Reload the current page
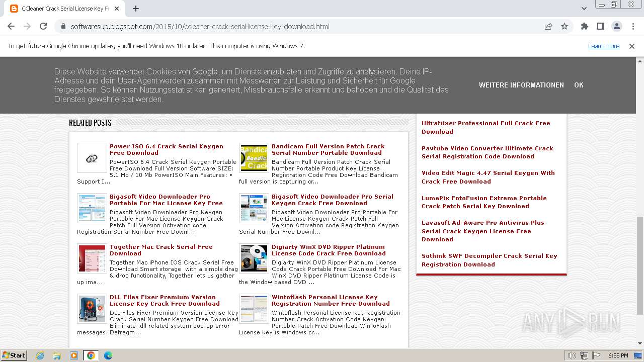The image size is (644, 362). (x=43, y=26)
